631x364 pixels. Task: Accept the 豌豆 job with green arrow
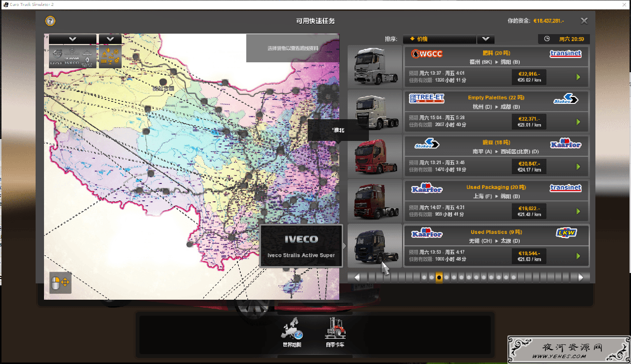tap(578, 167)
